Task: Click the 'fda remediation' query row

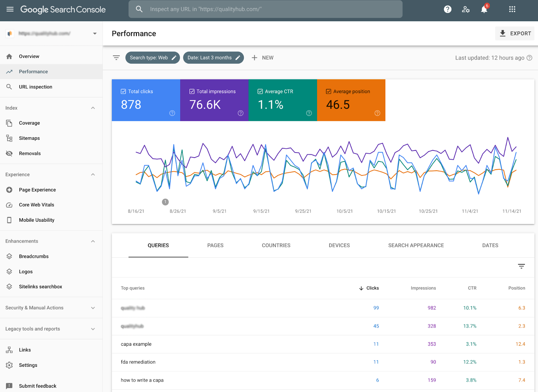Action: click(x=323, y=362)
